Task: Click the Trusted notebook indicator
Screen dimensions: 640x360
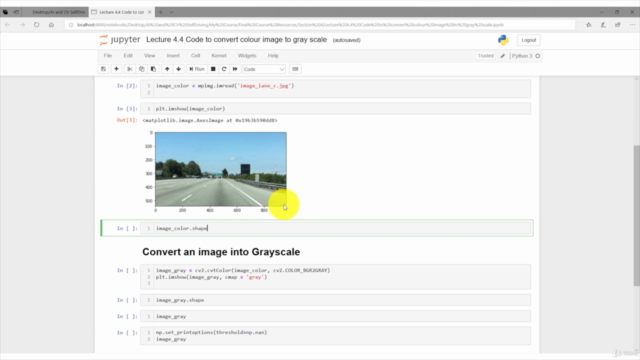Action: (x=486, y=56)
